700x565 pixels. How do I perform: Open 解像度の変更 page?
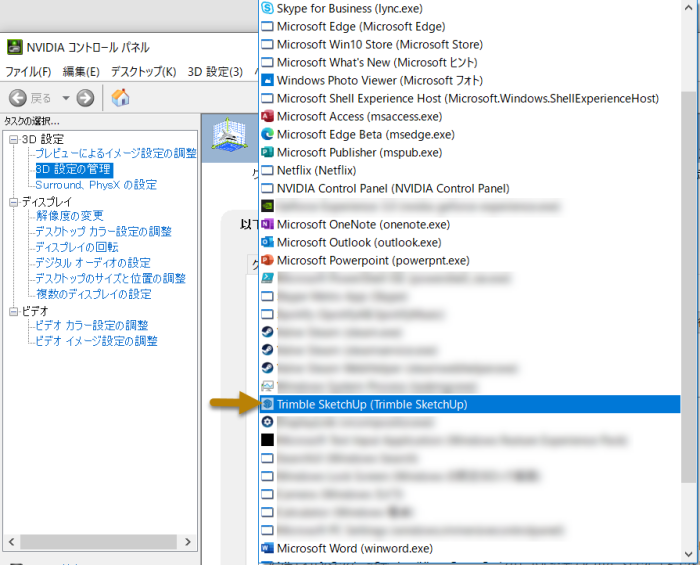click(x=69, y=216)
